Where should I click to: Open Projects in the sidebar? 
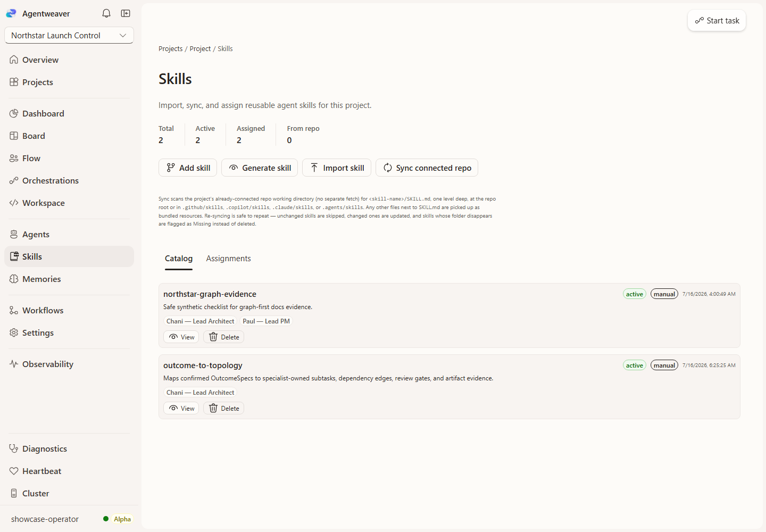tap(69, 82)
